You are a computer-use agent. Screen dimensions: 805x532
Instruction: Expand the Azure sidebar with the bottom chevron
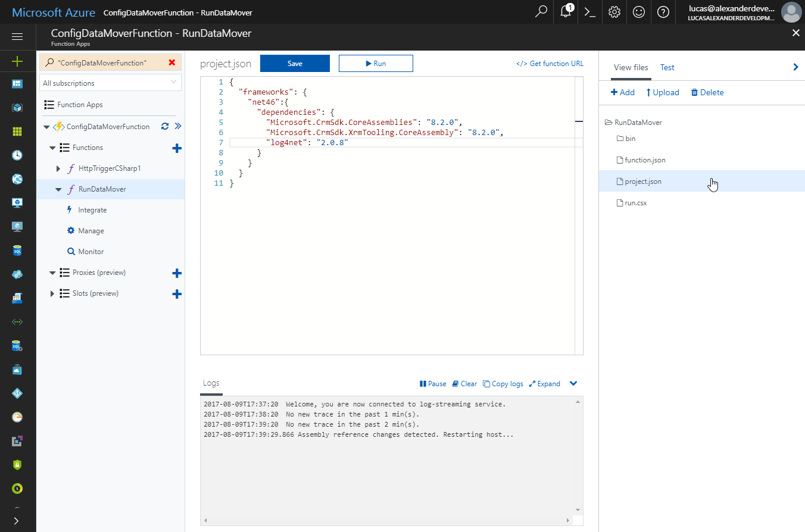16,521
